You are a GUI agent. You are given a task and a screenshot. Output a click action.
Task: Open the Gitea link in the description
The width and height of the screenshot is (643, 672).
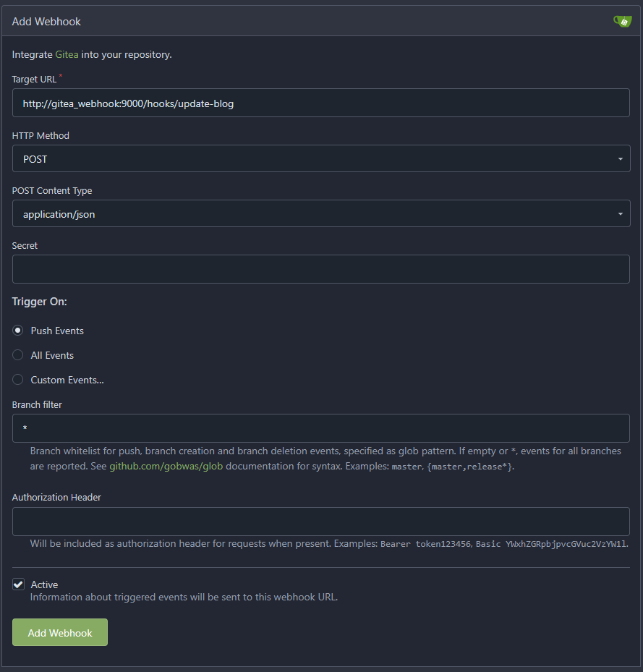click(x=67, y=54)
